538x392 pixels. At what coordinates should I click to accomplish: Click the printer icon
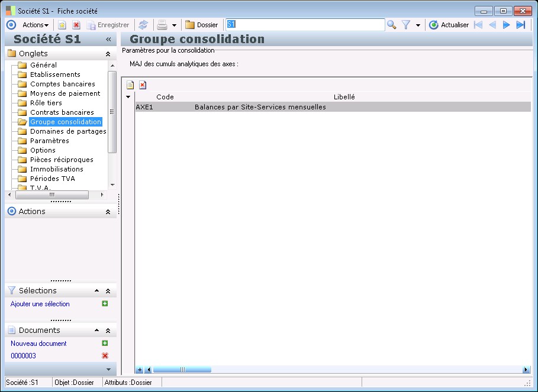click(x=162, y=25)
